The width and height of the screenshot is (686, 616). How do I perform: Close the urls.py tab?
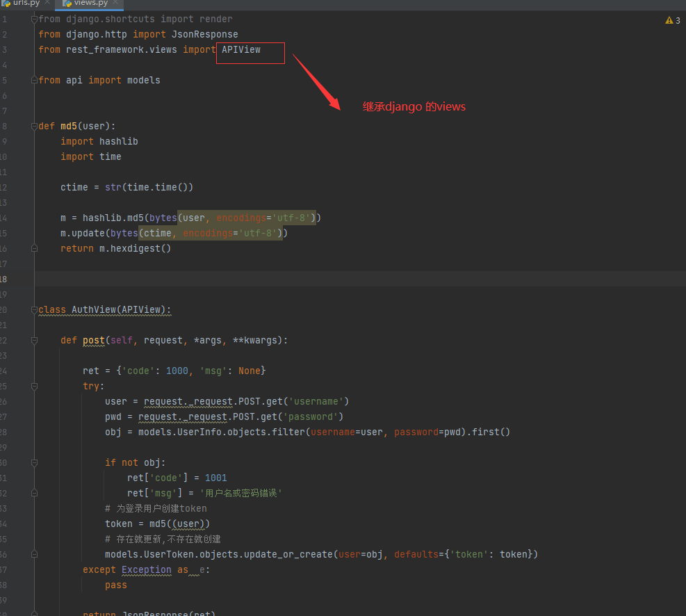tap(47, 3)
